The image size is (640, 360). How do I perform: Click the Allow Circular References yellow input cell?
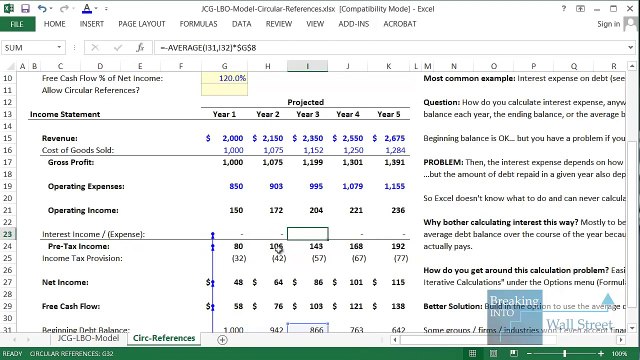click(x=224, y=90)
